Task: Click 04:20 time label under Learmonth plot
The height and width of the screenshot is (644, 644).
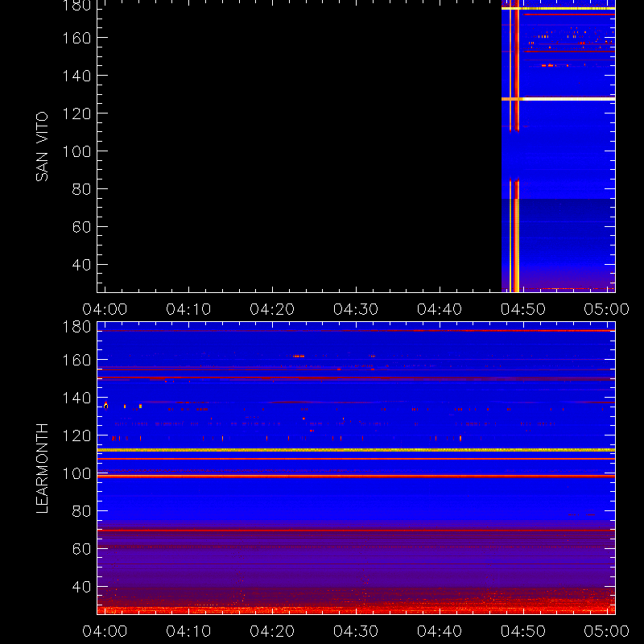Action: click(x=272, y=631)
